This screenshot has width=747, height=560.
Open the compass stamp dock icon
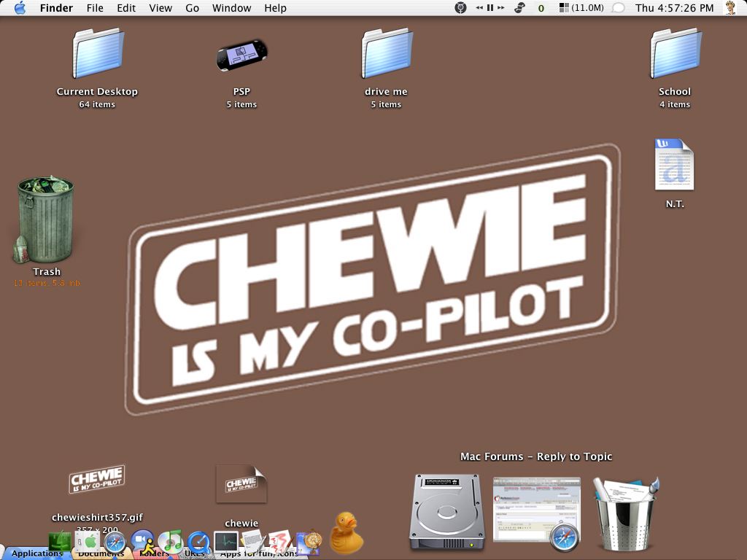click(x=309, y=542)
